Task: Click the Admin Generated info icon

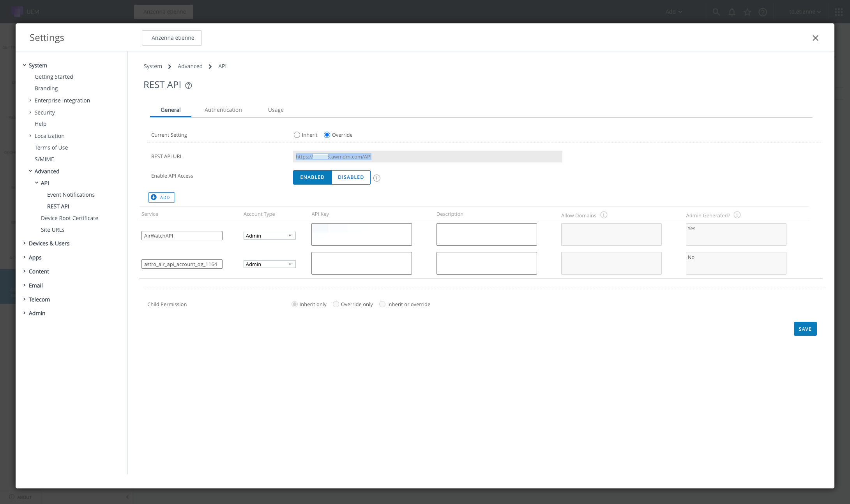Action: [737, 215]
